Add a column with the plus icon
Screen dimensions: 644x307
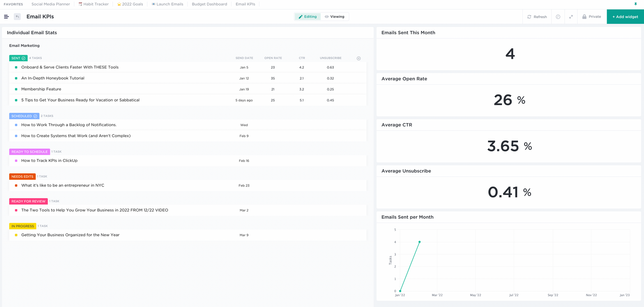[359, 58]
